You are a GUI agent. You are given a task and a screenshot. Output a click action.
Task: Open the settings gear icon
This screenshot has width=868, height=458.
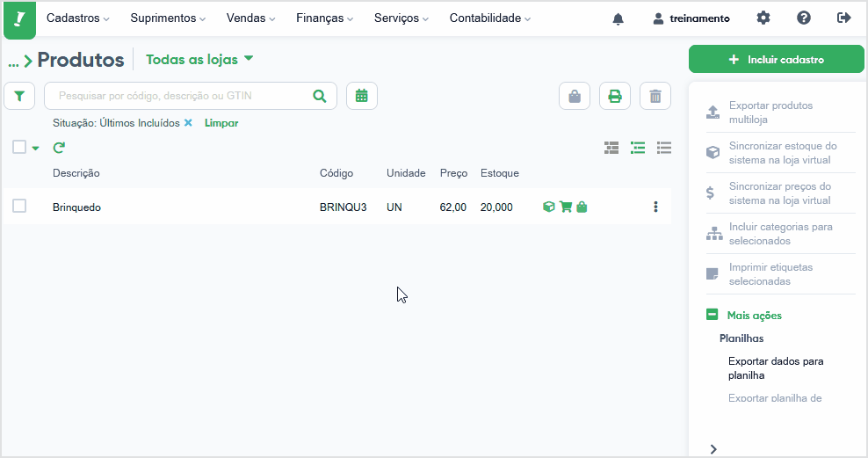pos(763,18)
